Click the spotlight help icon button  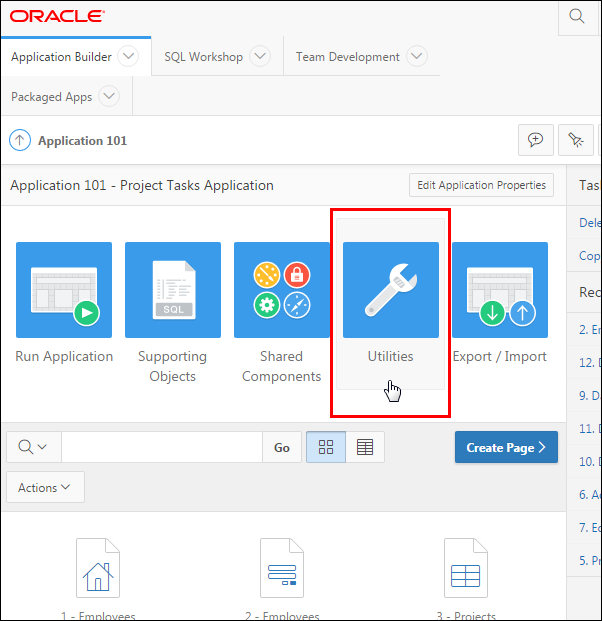click(x=575, y=140)
